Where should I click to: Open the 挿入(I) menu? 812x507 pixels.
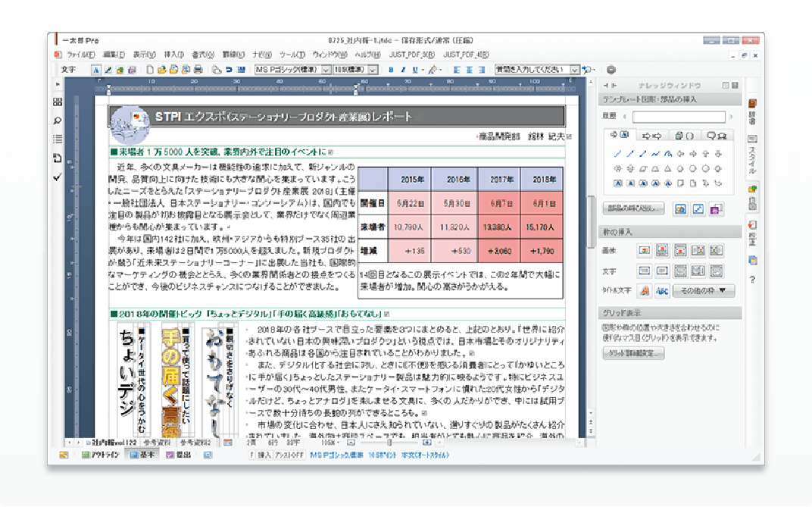(173, 55)
